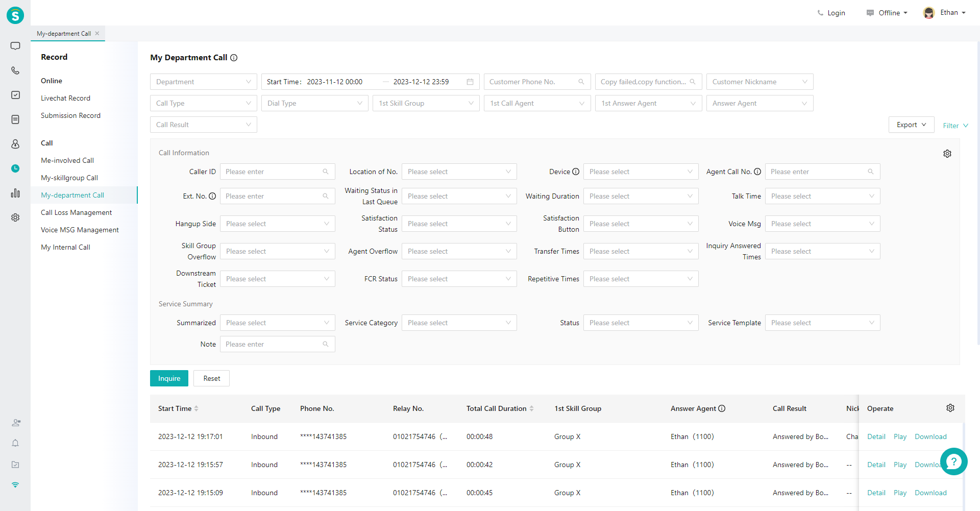The height and width of the screenshot is (511, 980).
Task: Click the Note input field
Action: pos(278,344)
